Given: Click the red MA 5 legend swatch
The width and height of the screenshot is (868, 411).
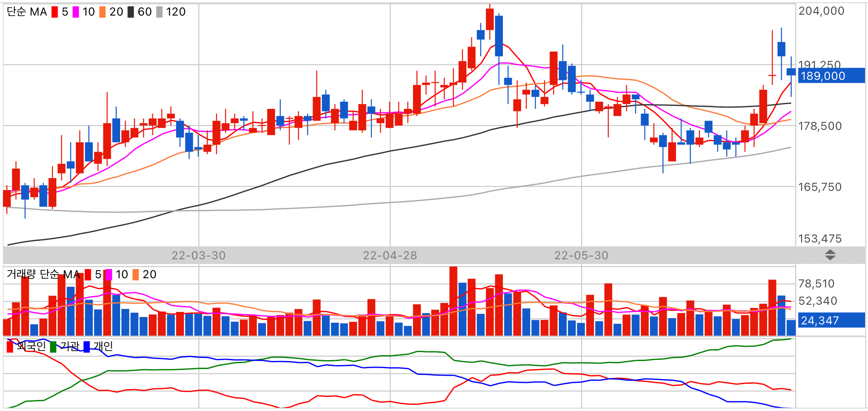Looking at the screenshot, I should pyautogui.click(x=55, y=12).
